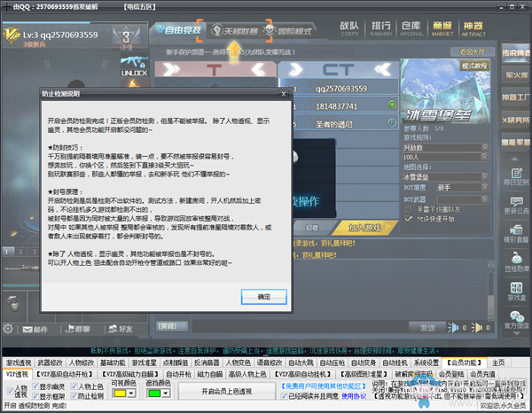Viewport: 532px width, 413px height.
Task: Open 好友 friends icon
Action: point(121,329)
